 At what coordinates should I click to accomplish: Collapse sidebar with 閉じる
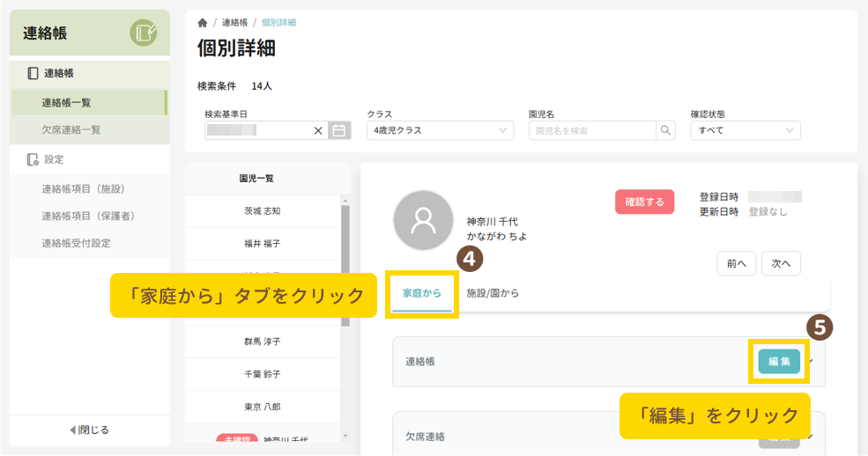(x=89, y=430)
